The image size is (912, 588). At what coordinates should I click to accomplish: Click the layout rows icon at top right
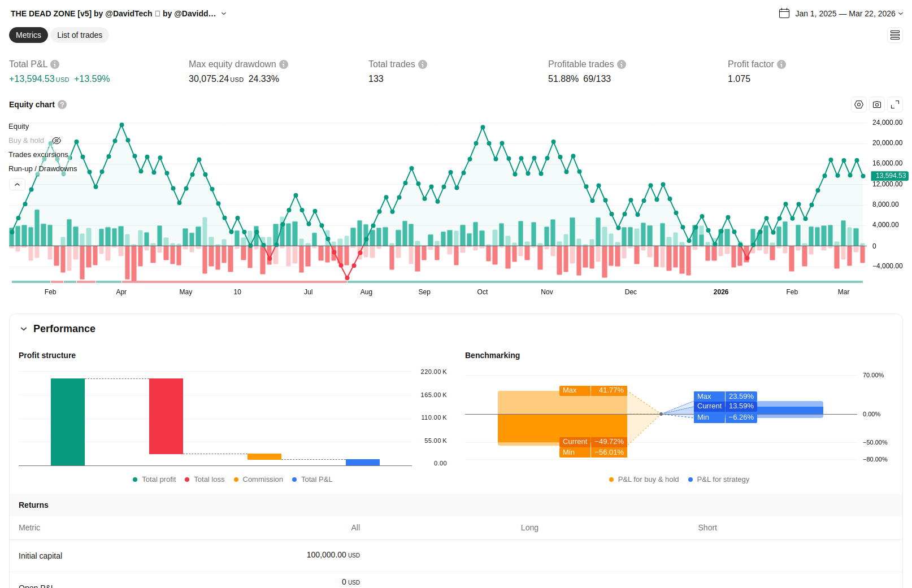(x=894, y=35)
